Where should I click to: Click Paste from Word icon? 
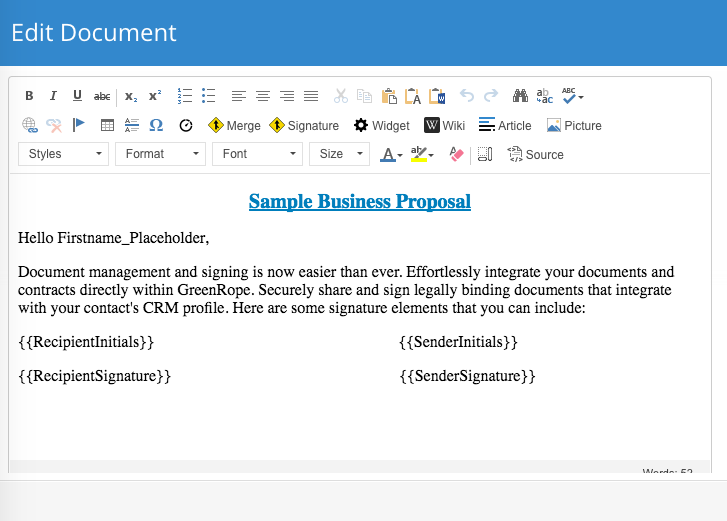(x=437, y=96)
